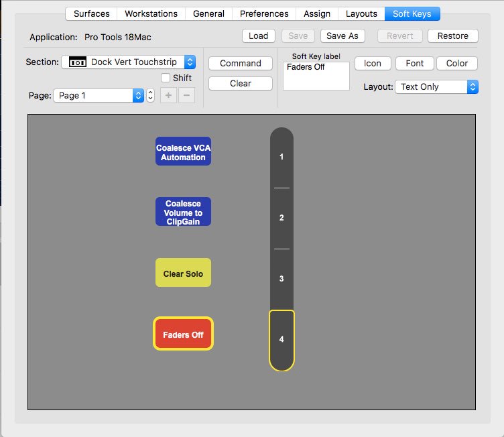This screenshot has width=504, height=437.
Task: Click the Restore button
Action: click(453, 36)
